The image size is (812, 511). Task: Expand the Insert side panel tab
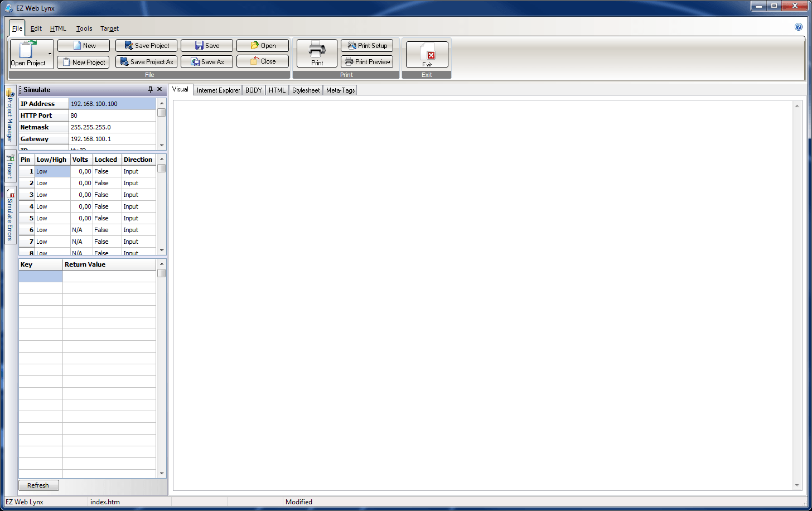(10, 167)
